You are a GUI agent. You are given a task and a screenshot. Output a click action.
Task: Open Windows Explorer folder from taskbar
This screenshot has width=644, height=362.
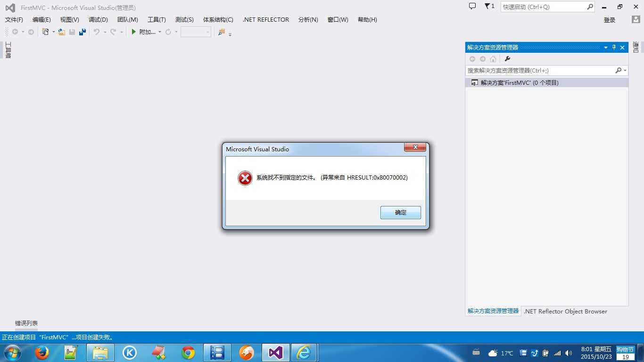point(100,353)
